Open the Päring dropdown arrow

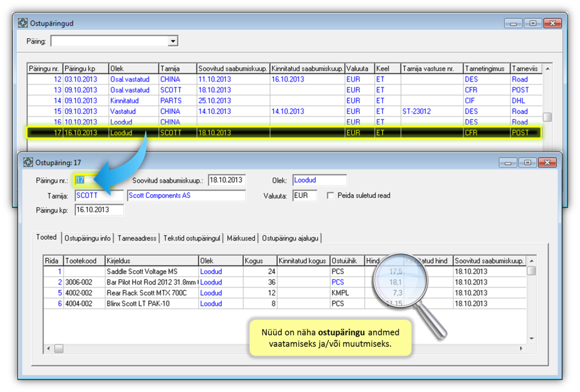click(x=173, y=41)
